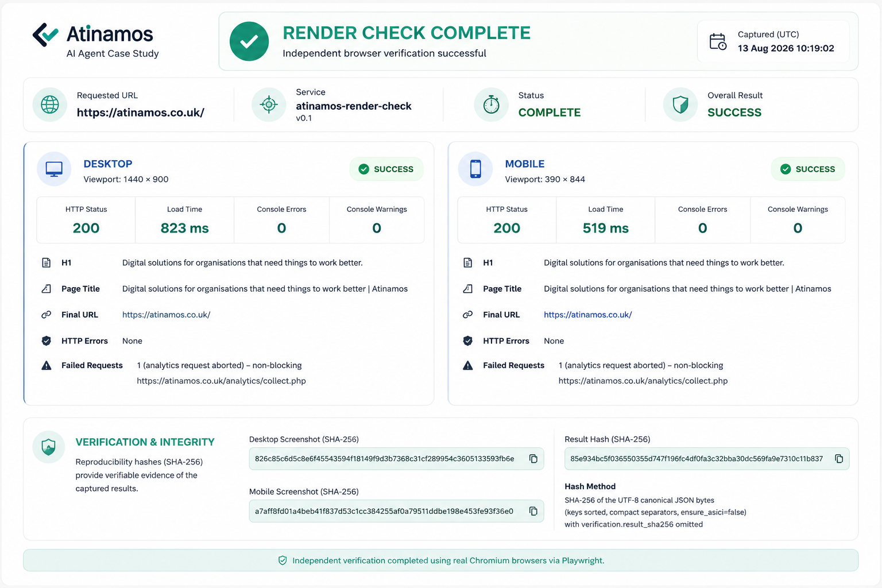Viewport: 882px width, 588px height.
Task: Click the VERIFICATION & INTEGRITY heading
Action: click(145, 442)
